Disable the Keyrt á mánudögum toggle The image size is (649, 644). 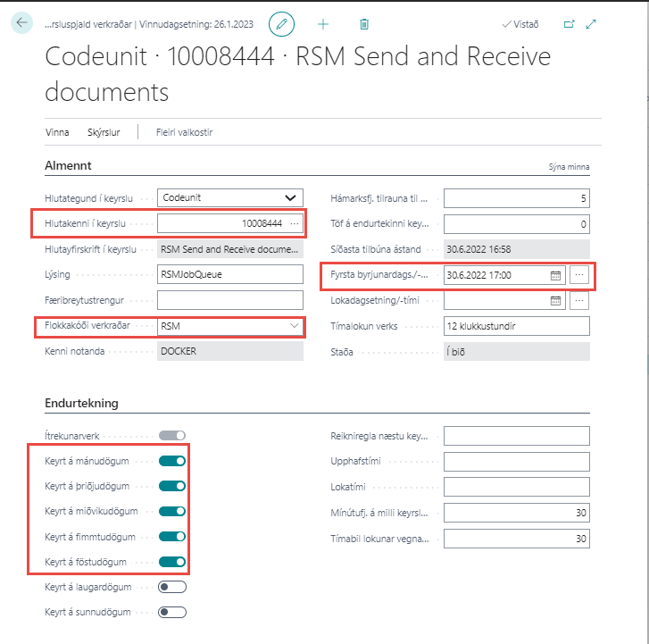pos(172,461)
